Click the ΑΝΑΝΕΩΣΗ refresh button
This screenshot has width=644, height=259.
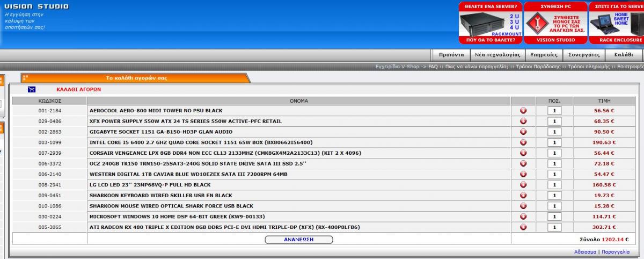click(x=298, y=239)
